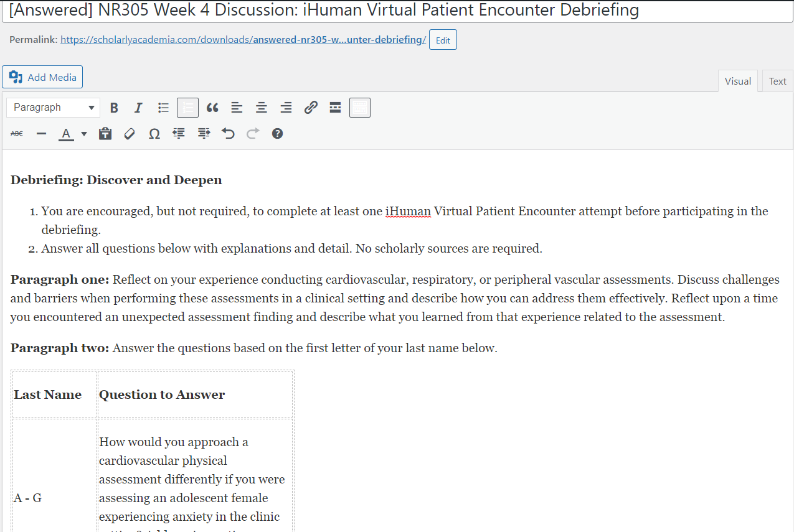
Task: Apply current text color
Action: tap(66, 134)
